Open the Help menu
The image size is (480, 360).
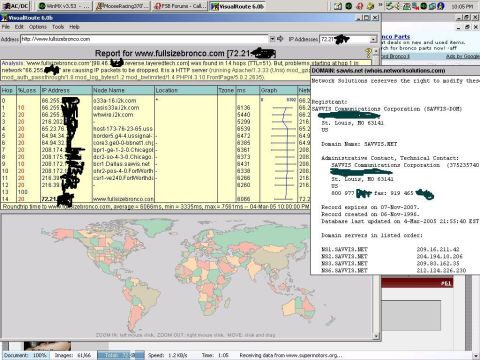[74, 27]
